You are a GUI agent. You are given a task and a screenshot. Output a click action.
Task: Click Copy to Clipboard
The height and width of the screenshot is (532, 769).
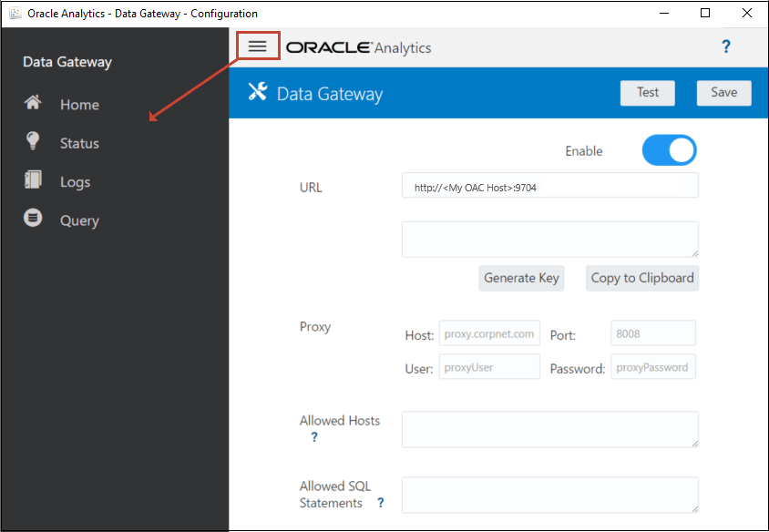pos(641,278)
